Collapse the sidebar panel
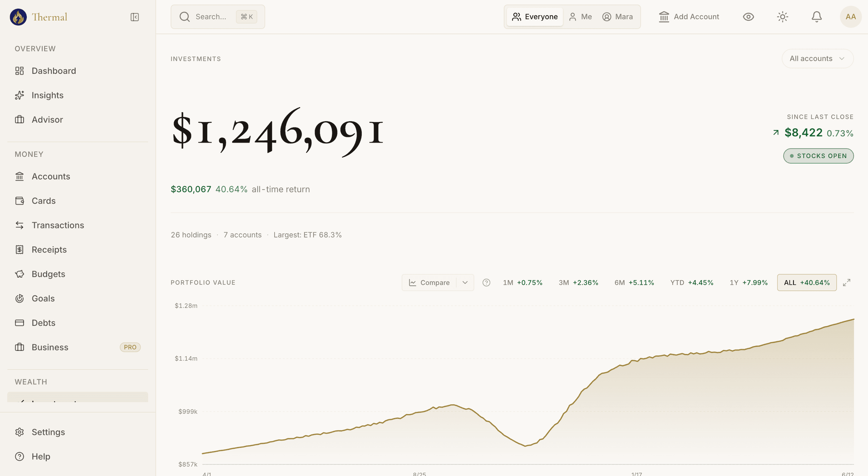868x476 pixels. click(x=135, y=17)
